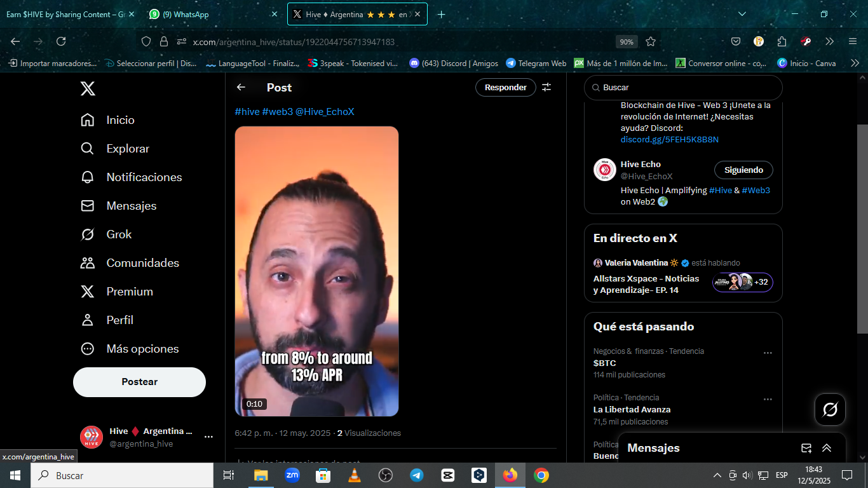Open VLC media player from taskbar
The image size is (868, 488).
[355, 475]
